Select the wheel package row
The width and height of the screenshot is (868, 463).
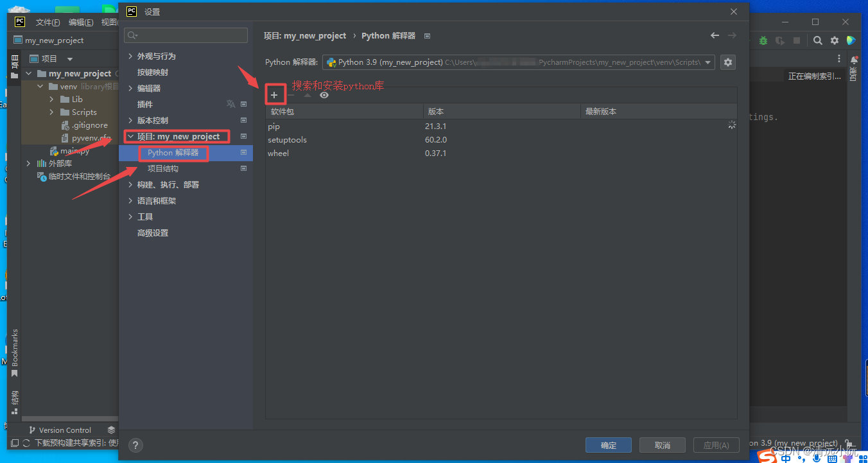[x=501, y=153]
